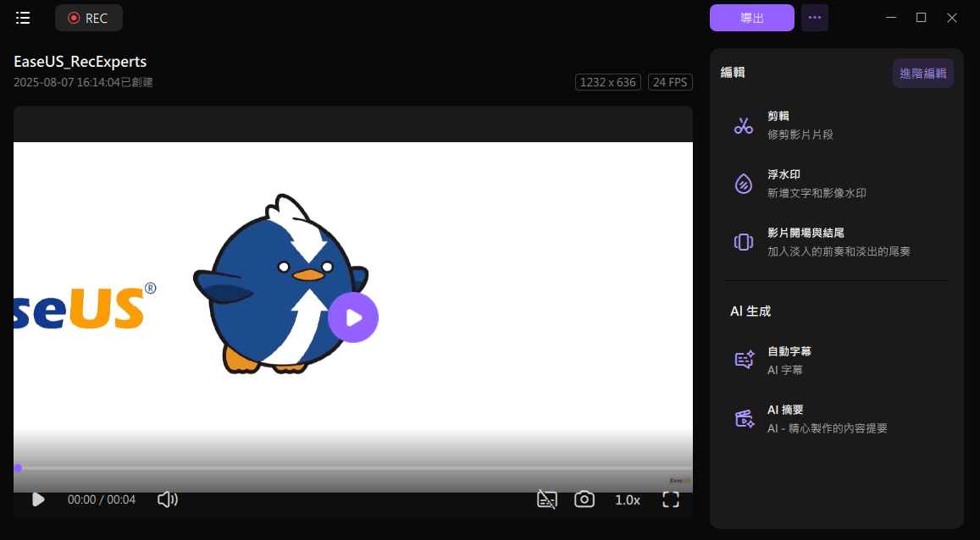This screenshot has width=980, height=540.
Task: Mute the audio with speaker icon
Action: pyautogui.click(x=168, y=499)
